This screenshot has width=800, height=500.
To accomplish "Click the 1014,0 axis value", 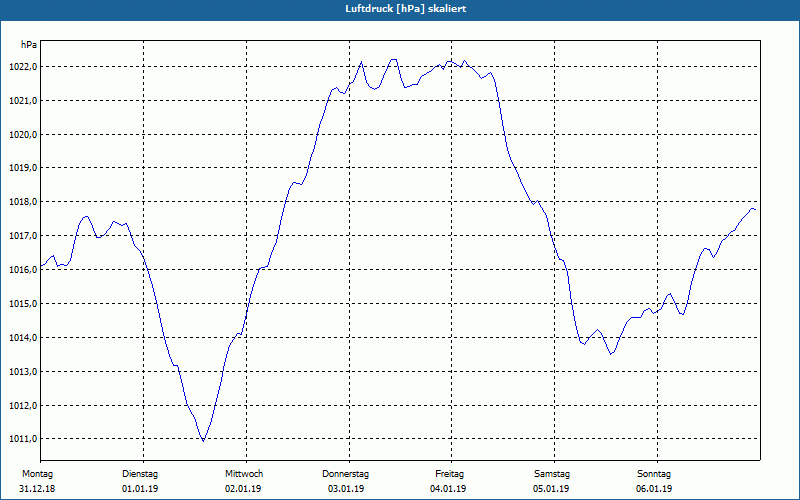I will 23,338.
